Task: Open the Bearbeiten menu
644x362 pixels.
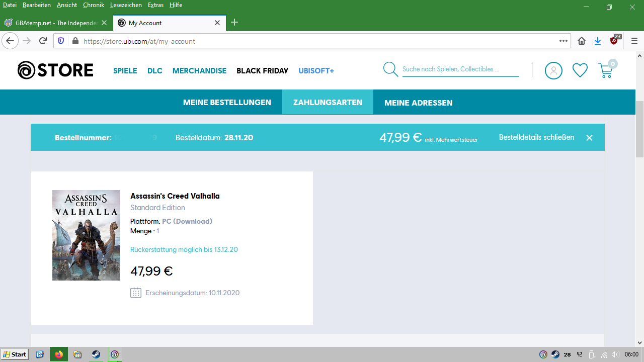Action: 37,5
